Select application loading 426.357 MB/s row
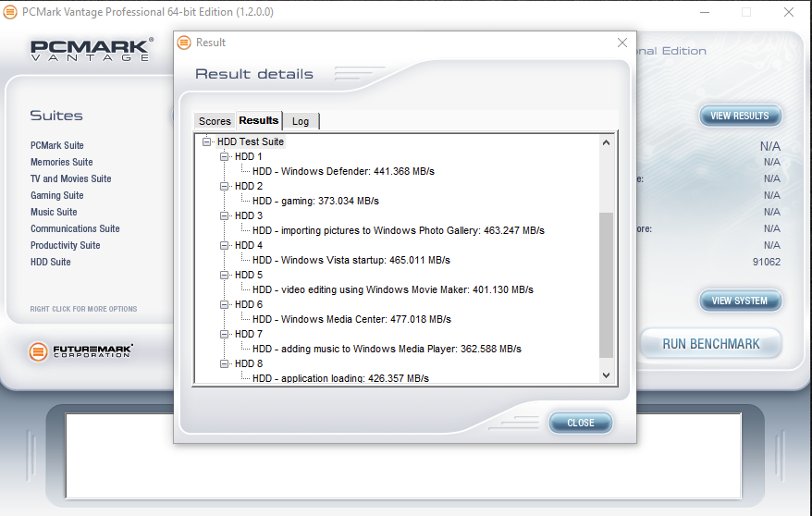 340,378
